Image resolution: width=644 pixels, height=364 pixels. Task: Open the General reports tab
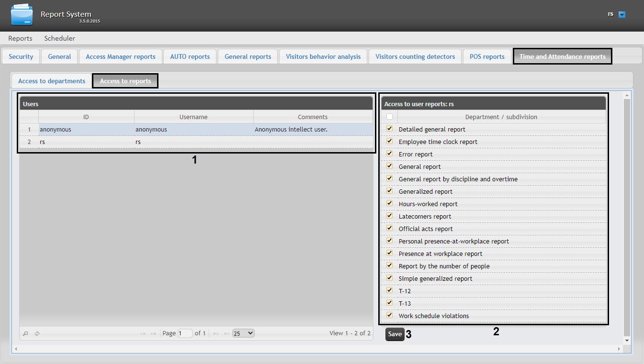[x=248, y=56]
